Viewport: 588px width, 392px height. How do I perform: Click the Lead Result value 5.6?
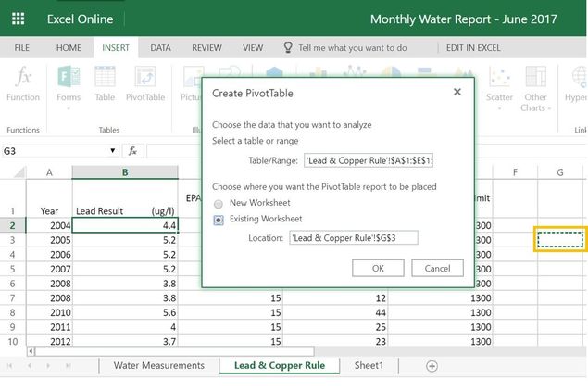click(125, 312)
